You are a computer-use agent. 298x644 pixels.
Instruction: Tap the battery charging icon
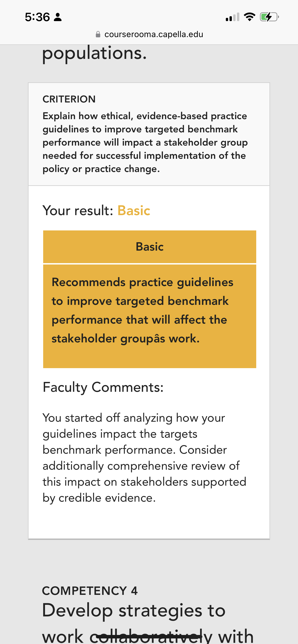(269, 17)
